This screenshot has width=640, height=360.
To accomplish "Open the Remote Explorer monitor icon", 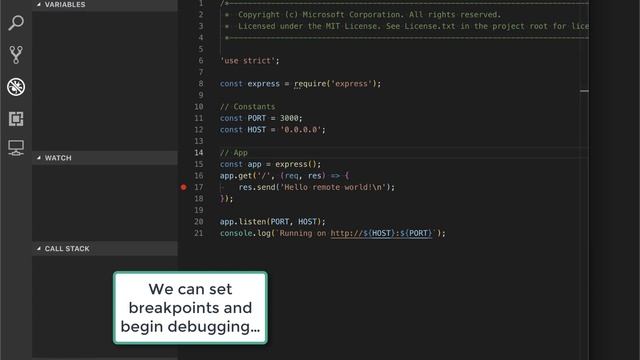I will pos(16,148).
